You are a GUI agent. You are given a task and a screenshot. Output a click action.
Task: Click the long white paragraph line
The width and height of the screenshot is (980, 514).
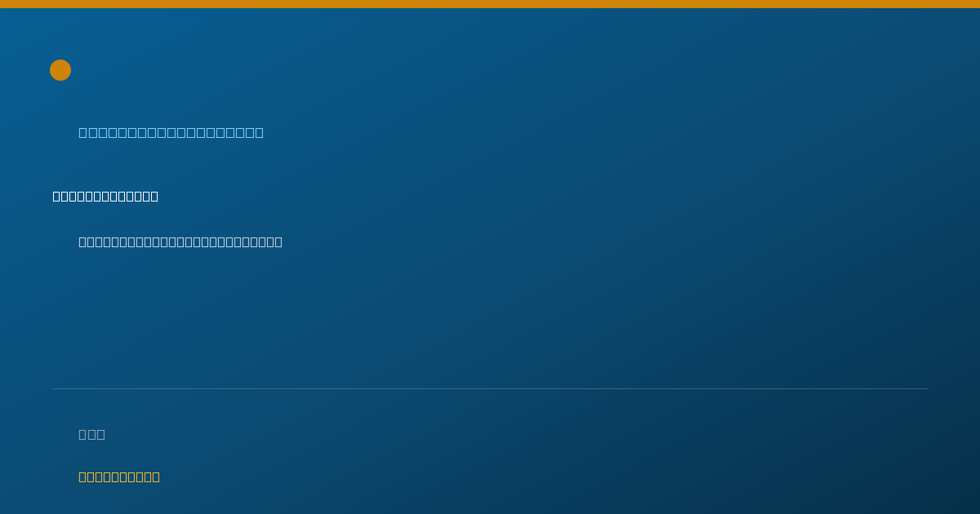point(180,241)
